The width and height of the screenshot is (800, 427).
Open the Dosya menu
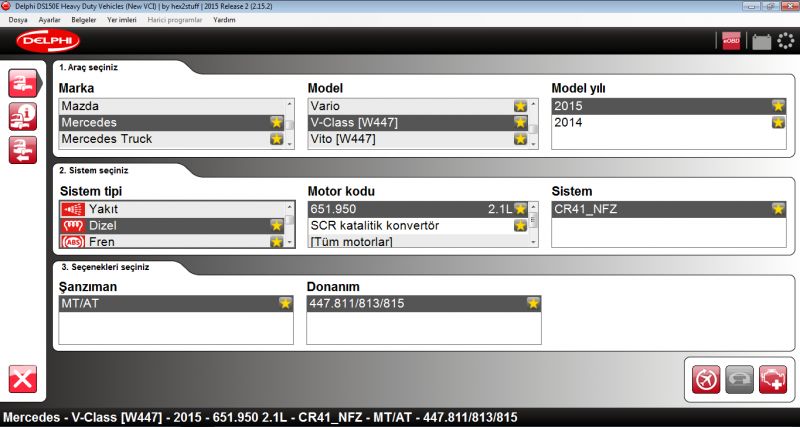[x=18, y=20]
